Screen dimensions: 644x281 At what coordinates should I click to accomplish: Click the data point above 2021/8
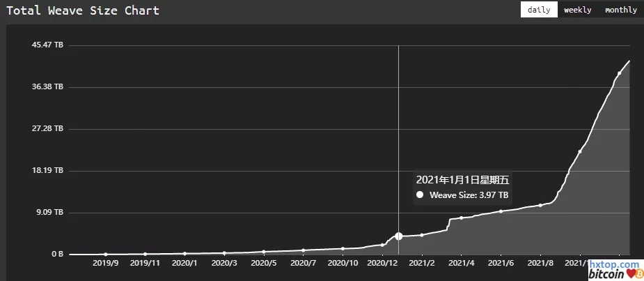tap(540, 205)
